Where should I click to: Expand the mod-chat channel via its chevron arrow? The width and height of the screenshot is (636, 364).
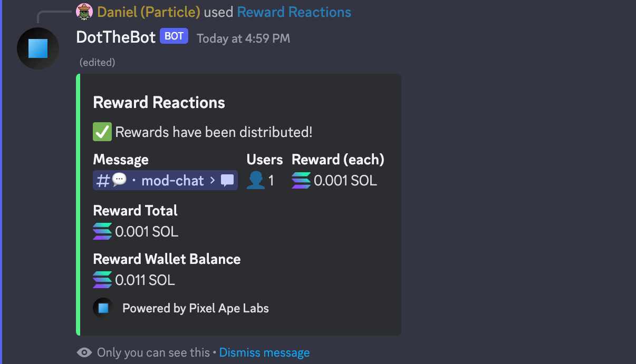point(214,181)
